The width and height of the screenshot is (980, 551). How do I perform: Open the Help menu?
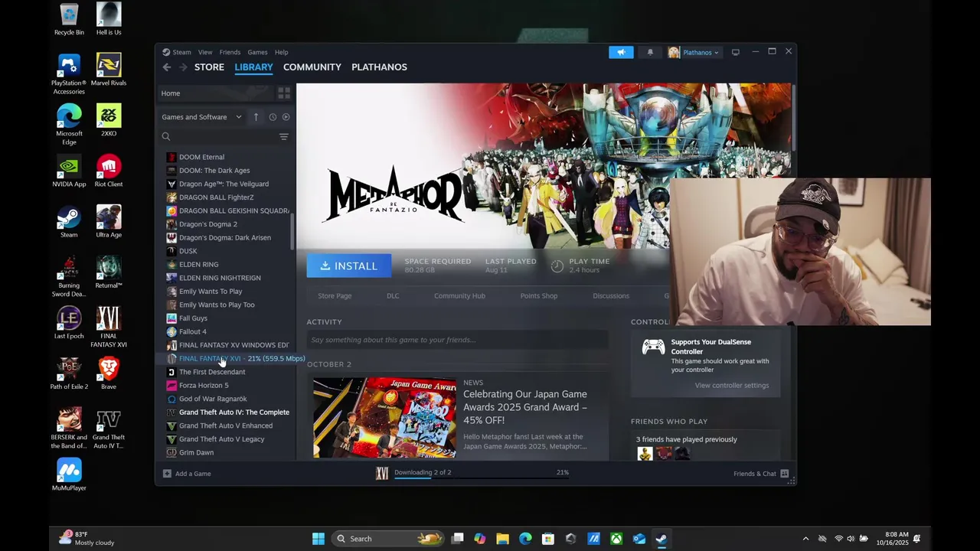[281, 52]
